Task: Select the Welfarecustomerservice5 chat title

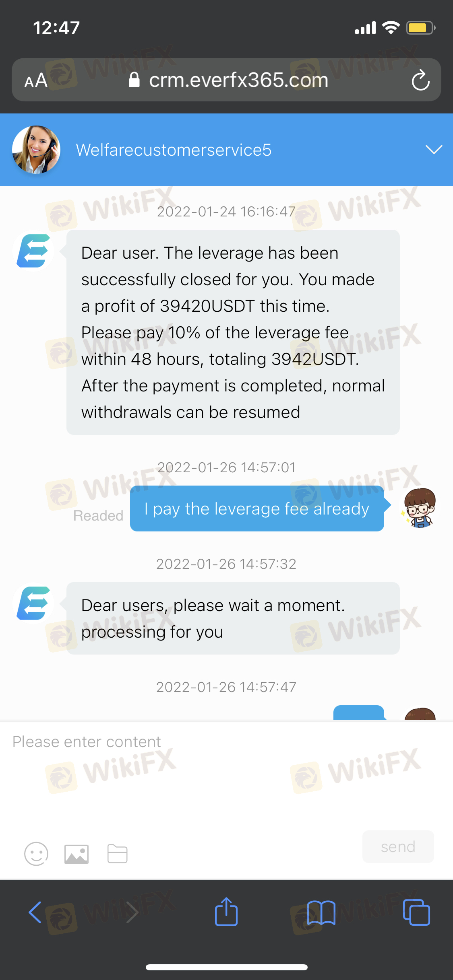Action: (x=174, y=150)
